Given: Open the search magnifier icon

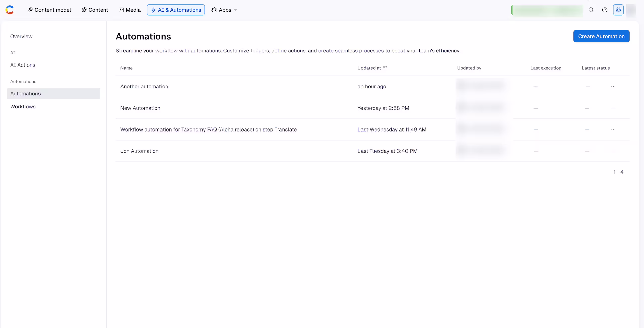Looking at the screenshot, I should pyautogui.click(x=591, y=10).
